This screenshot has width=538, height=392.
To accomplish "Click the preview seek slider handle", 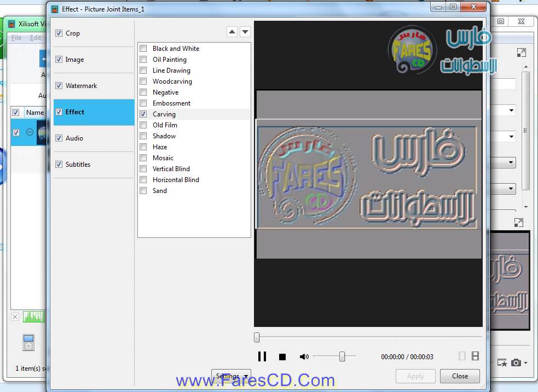I will click(257, 337).
